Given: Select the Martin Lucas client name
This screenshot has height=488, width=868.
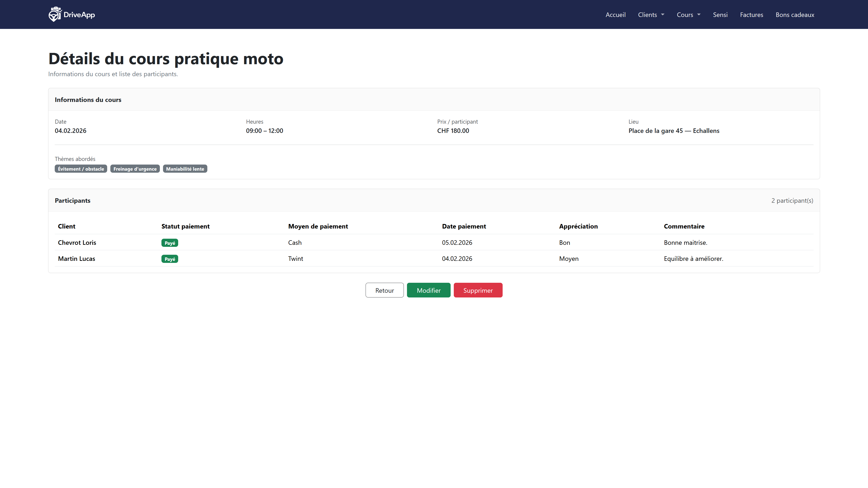Looking at the screenshot, I should click(x=76, y=259).
